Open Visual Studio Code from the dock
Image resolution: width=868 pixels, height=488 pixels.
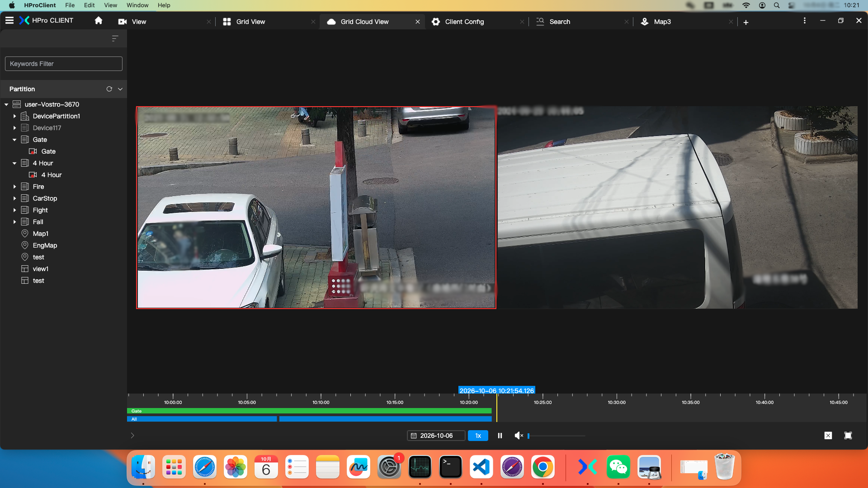[481, 467]
